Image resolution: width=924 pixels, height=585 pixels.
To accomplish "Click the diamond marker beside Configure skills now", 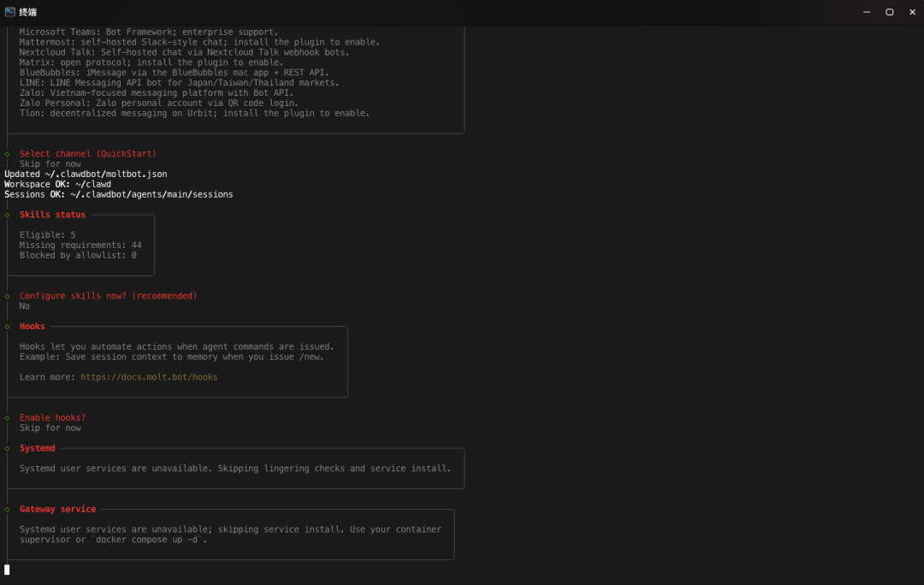I will coord(8,296).
